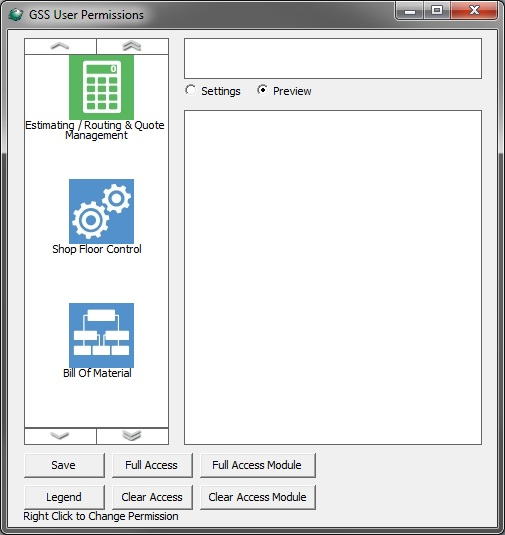The height and width of the screenshot is (535, 505).
Task: Maximize the GSS User Permissions window
Action: pos(437,11)
